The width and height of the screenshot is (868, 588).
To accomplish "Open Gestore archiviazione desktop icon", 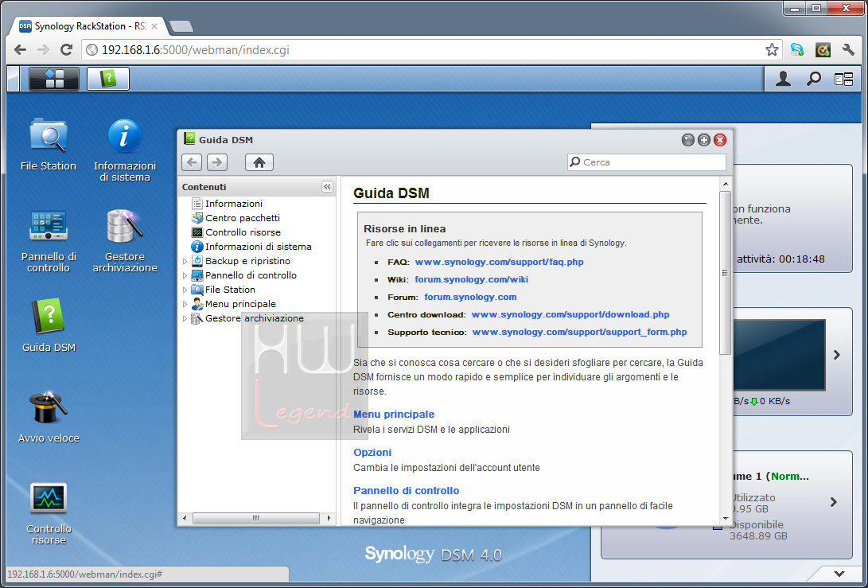I will (x=125, y=241).
